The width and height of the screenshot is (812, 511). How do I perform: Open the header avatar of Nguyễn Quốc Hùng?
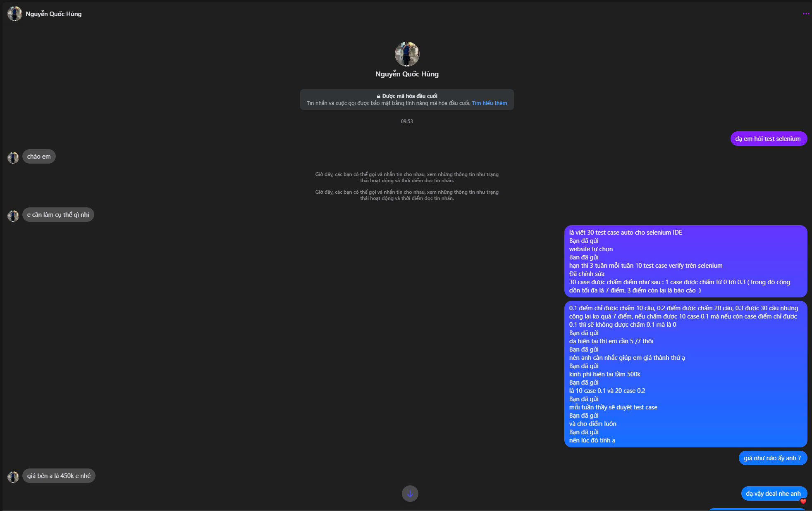coord(14,14)
